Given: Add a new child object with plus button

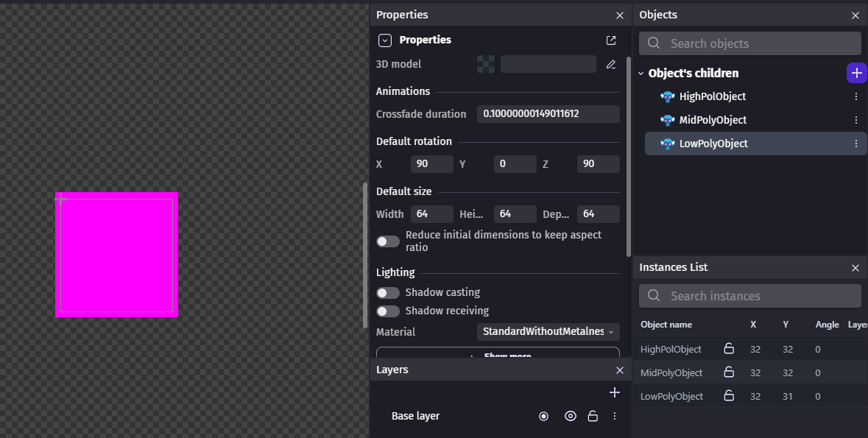Looking at the screenshot, I should click(x=856, y=73).
